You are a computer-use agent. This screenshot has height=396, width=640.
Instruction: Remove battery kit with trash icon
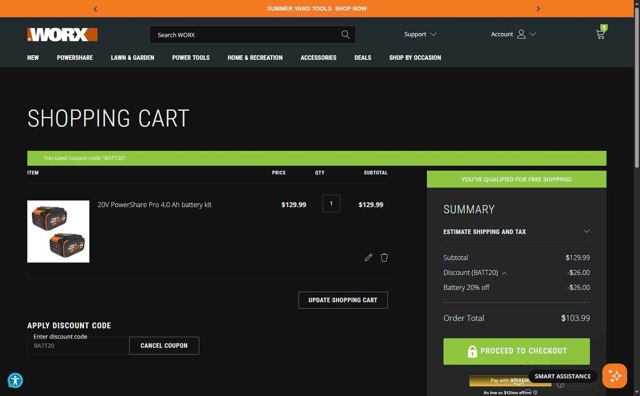[384, 257]
